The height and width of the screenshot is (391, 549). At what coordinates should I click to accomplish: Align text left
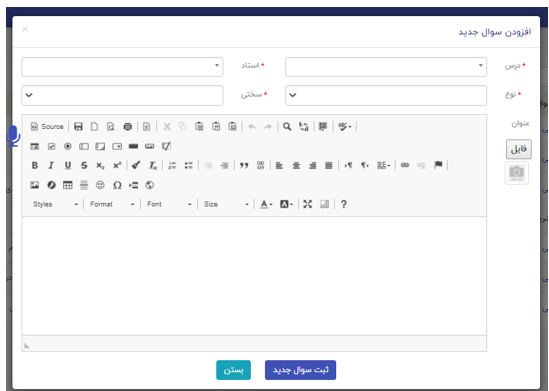click(x=279, y=165)
